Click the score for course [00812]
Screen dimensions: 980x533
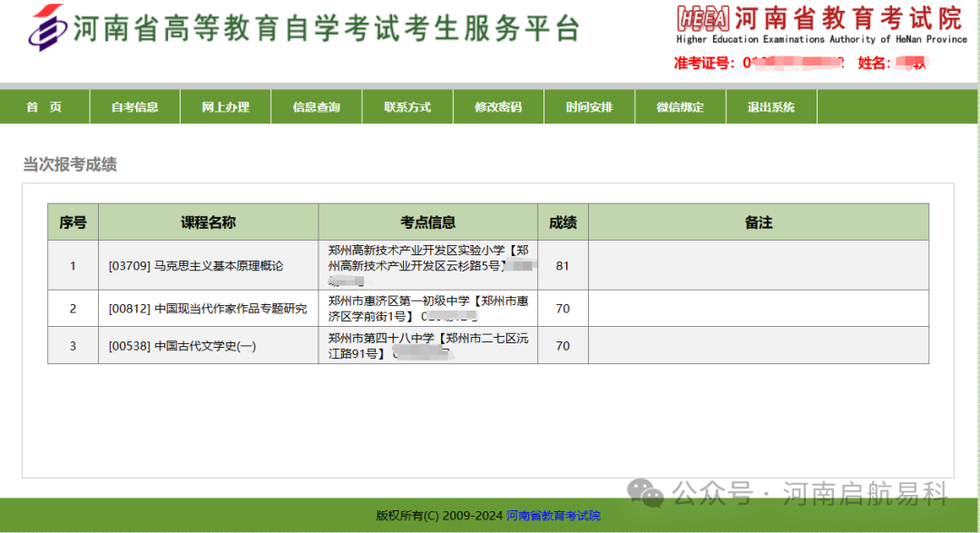(x=563, y=309)
